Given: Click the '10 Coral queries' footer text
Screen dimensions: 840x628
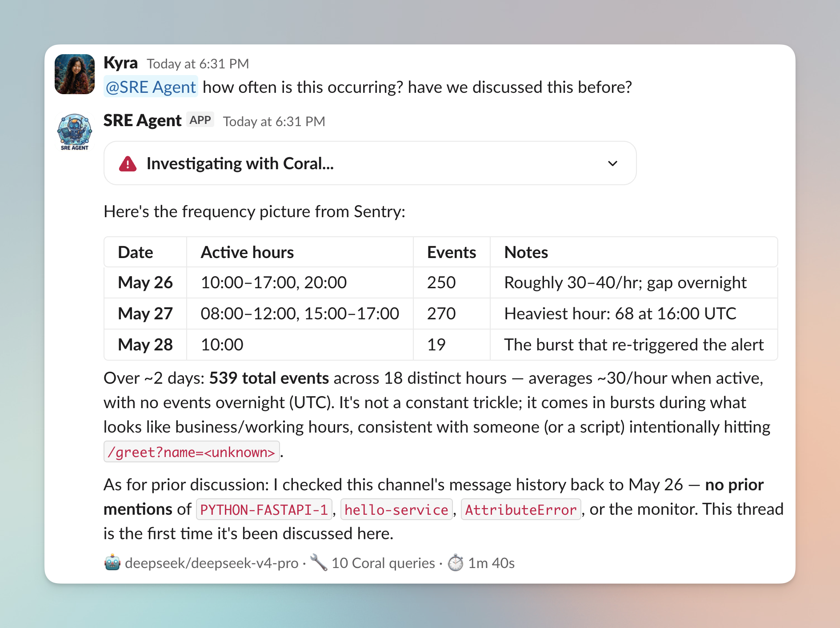Looking at the screenshot, I should click(383, 563).
